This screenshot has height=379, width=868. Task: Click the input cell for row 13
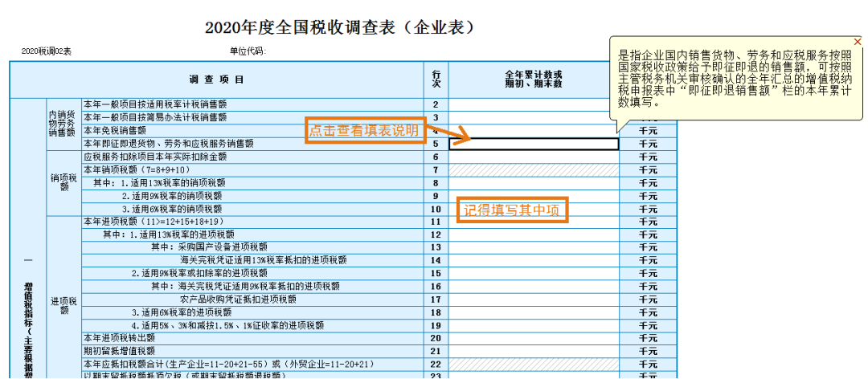click(x=534, y=248)
